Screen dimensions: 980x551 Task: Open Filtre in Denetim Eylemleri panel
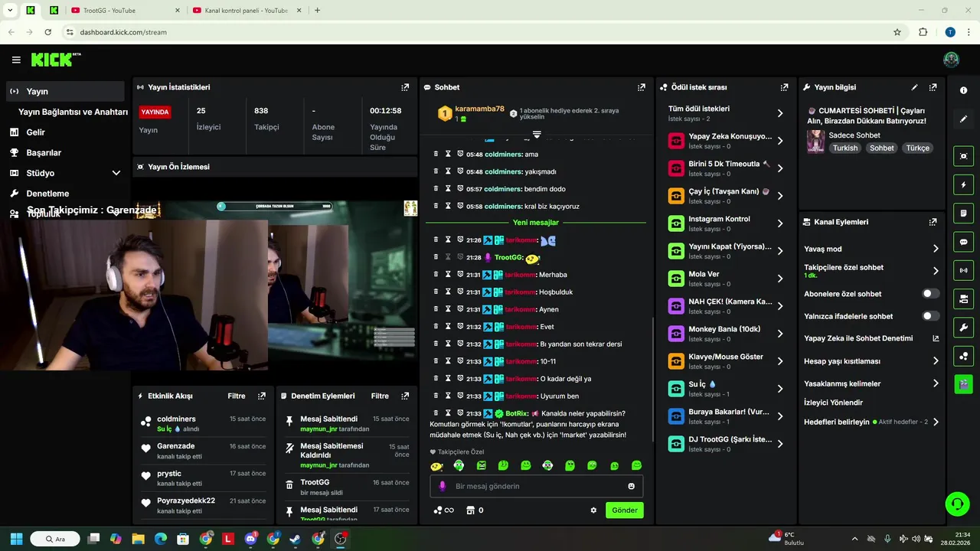pyautogui.click(x=380, y=396)
